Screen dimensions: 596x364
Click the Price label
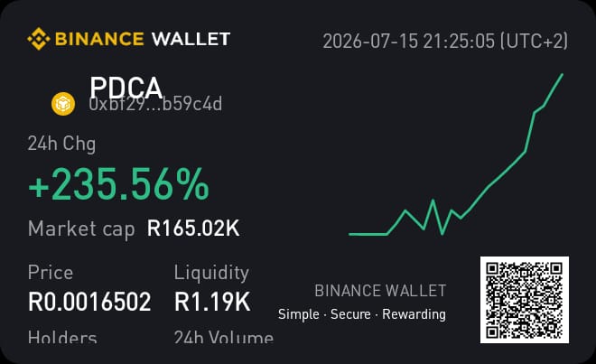[x=51, y=273]
